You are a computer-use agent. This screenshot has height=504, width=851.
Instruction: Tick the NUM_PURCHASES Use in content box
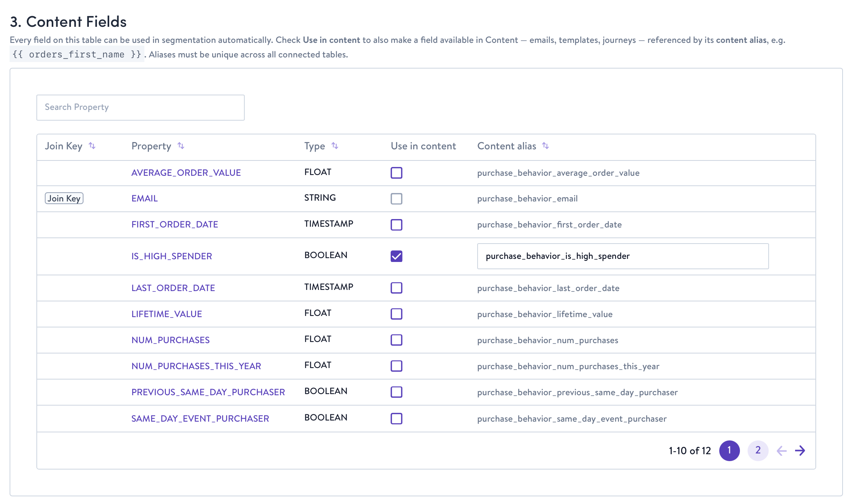[x=396, y=340]
